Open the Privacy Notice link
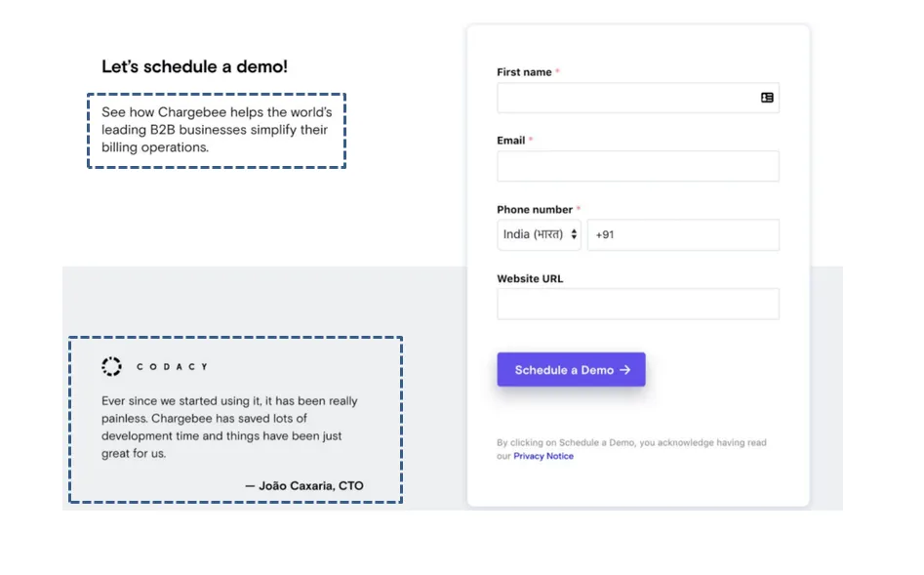The image size is (924, 575). (x=543, y=456)
